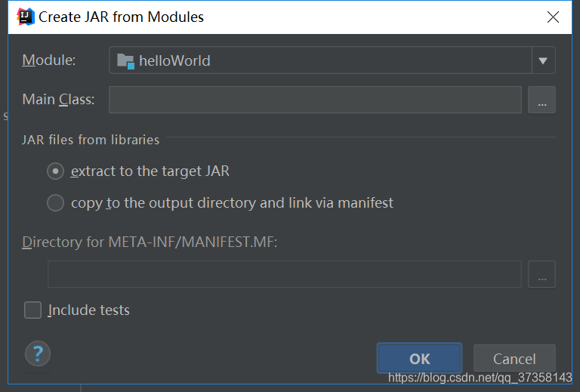Screen dimensions: 580x392
Task: Focus the Main Class text field
Action: pyautogui.click(x=315, y=100)
